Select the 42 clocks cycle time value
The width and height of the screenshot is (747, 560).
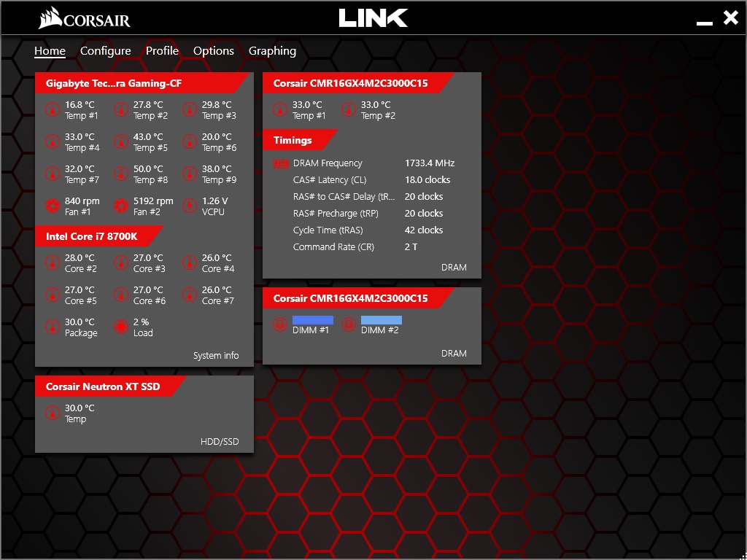[x=424, y=230]
